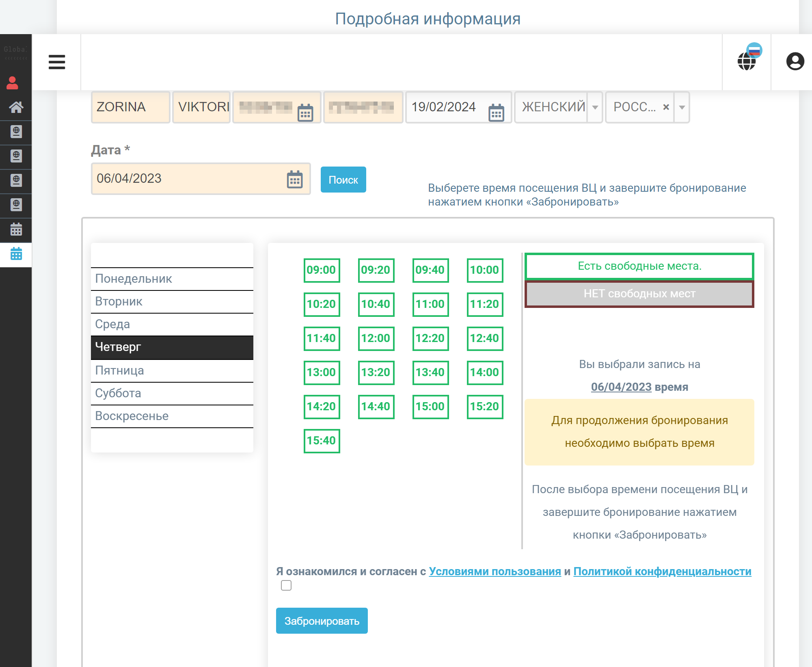Image resolution: width=812 pixels, height=667 pixels.
Task: Choose the 11:20 time slot
Action: [x=485, y=304]
